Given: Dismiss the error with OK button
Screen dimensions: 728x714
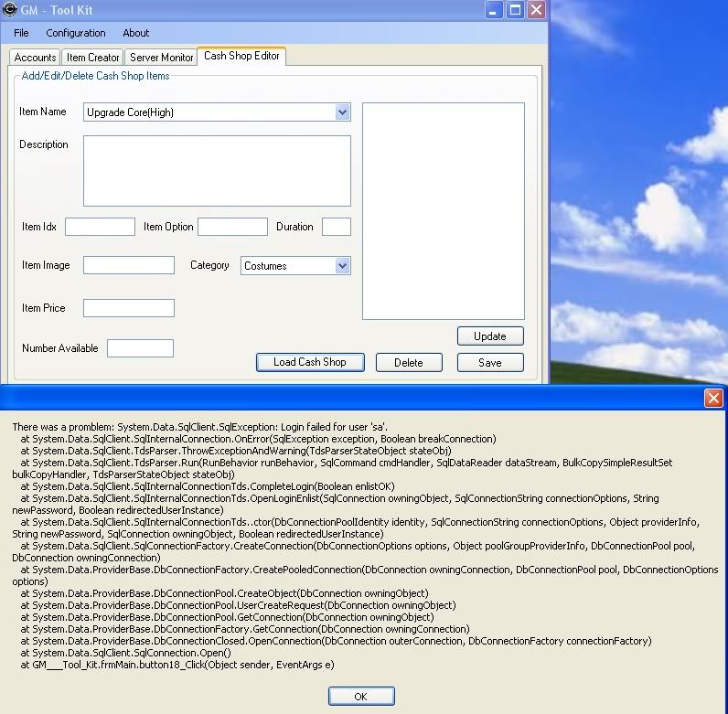Looking at the screenshot, I should (361, 697).
